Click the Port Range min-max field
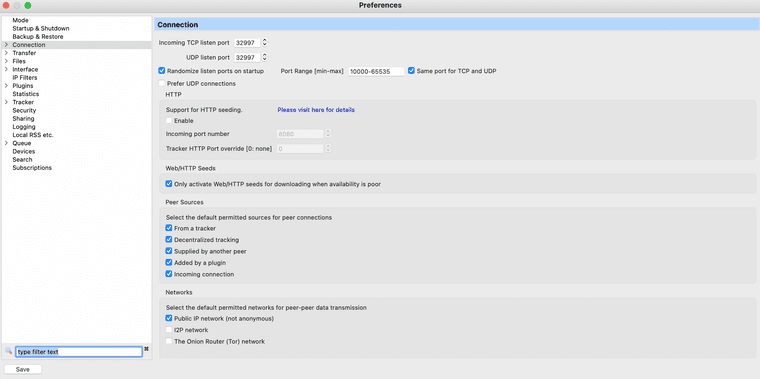Viewport: 760px width, 379px height. coord(377,71)
